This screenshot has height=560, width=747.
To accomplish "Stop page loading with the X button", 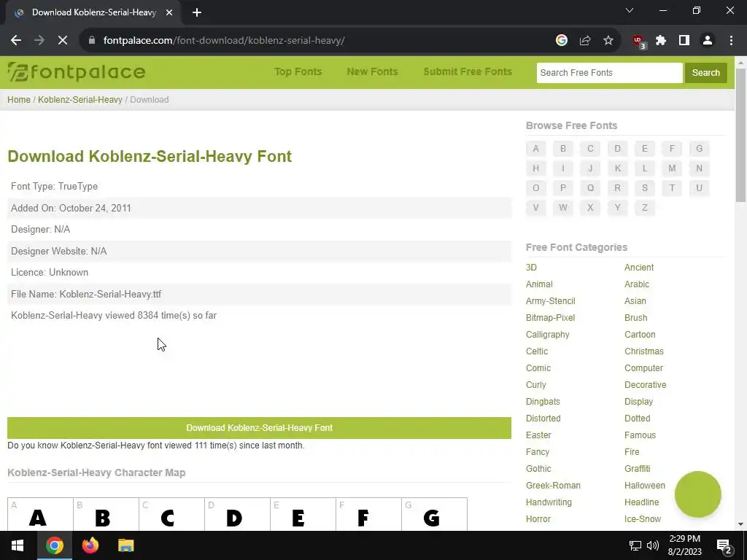I will tap(63, 41).
